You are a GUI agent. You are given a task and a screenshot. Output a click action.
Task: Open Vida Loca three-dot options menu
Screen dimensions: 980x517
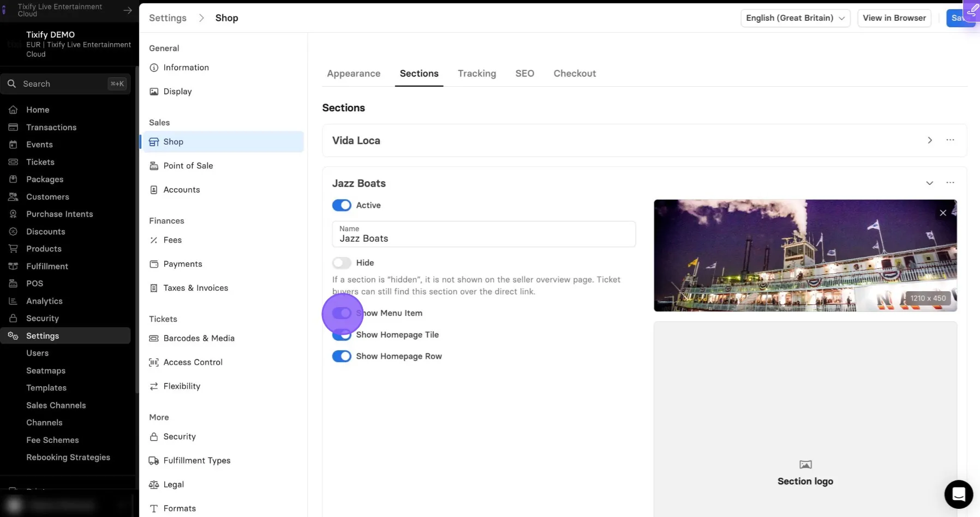(x=951, y=140)
